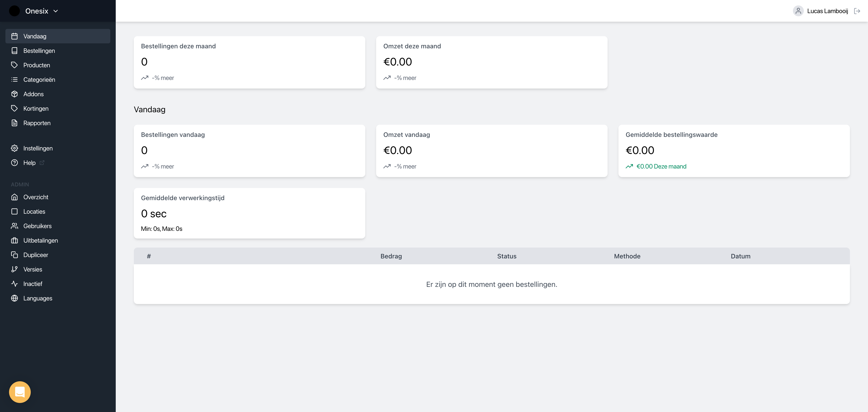This screenshot has width=868, height=412.
Task: Open Rapporten from the sidebar
Action: (x=58, y=123)
